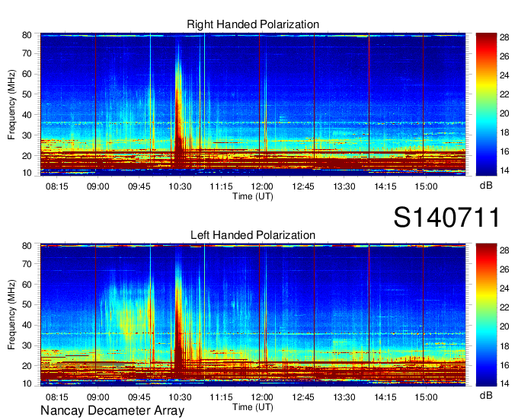This screenshot has height=420, width=518.
Task: Click the top plot's 'Time (UT)' axis label
Action: pos(253,196)
